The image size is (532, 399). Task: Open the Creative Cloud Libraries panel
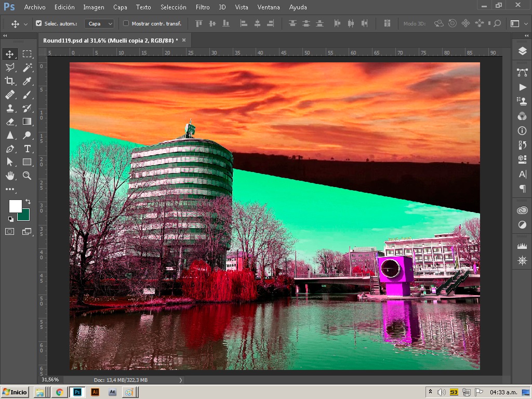pyautogui.click(x=523, y=210)
